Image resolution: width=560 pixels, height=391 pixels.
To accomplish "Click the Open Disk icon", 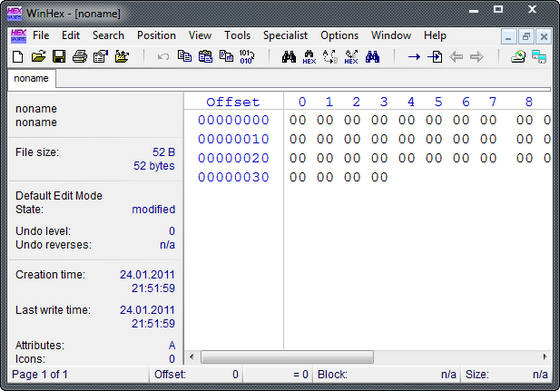I will [x=518, y=56].
